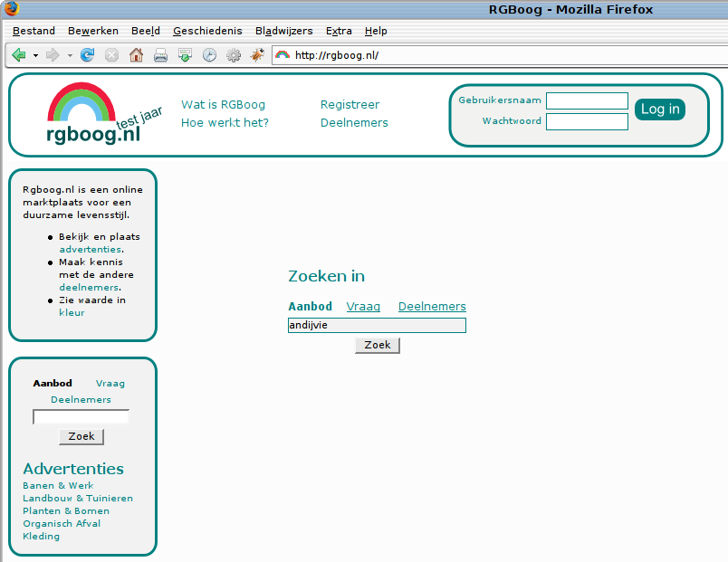This screenshot has width=728, height=562.
Task: Click the gear settings toolbar icon
Action: pos(234,55)
